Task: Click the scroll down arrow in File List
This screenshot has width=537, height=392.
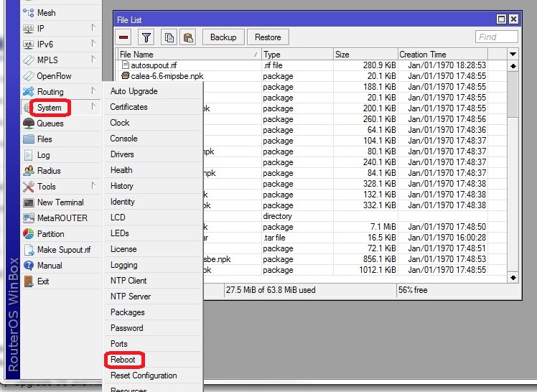Action: coord(513,276)
